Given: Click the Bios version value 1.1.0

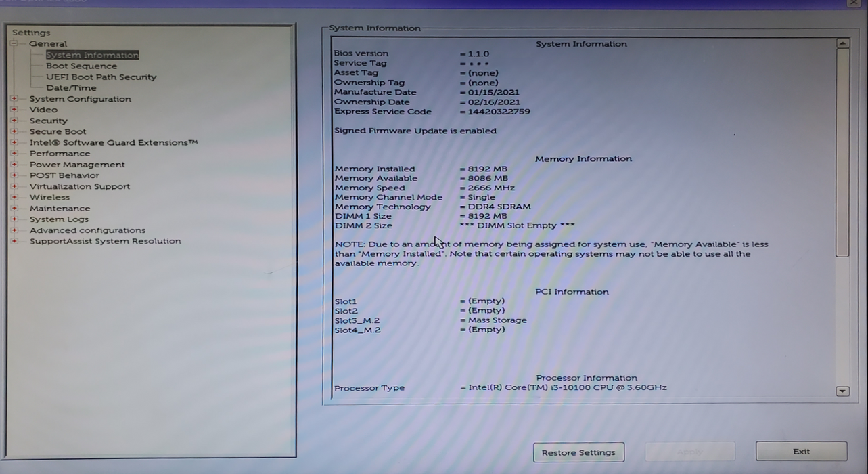Looking at the screenshot, I should coord(478,53).
